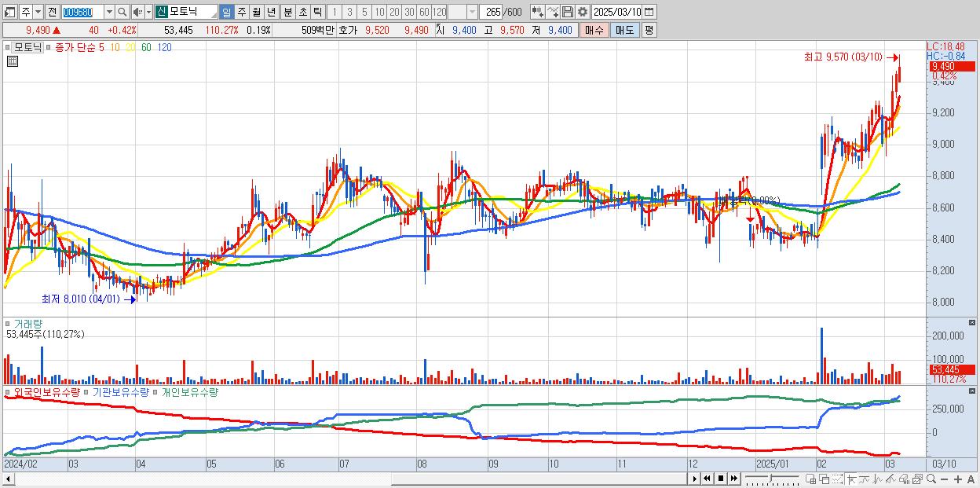The width and height of the screenshot is (980, 488).
Task: Select the 60 interval button
Action: coord(424,12)
